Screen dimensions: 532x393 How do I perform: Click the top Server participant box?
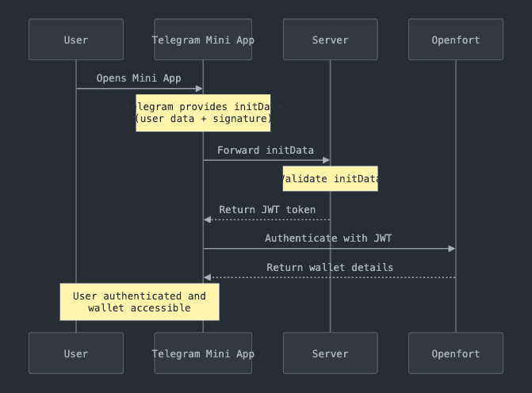(330, 40)
